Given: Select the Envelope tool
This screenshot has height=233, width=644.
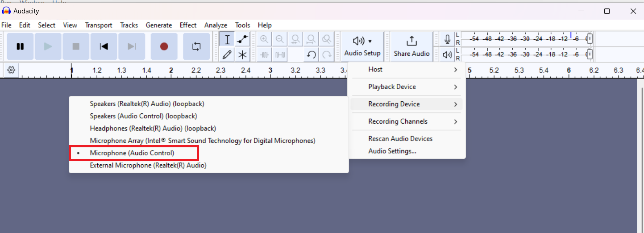Looking at the screenshot, I should pyautogui.click(x=242, y=40).
